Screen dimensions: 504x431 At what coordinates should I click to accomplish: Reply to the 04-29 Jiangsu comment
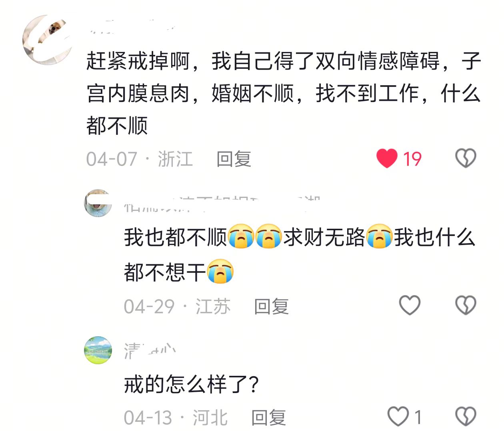pos(271,306)
